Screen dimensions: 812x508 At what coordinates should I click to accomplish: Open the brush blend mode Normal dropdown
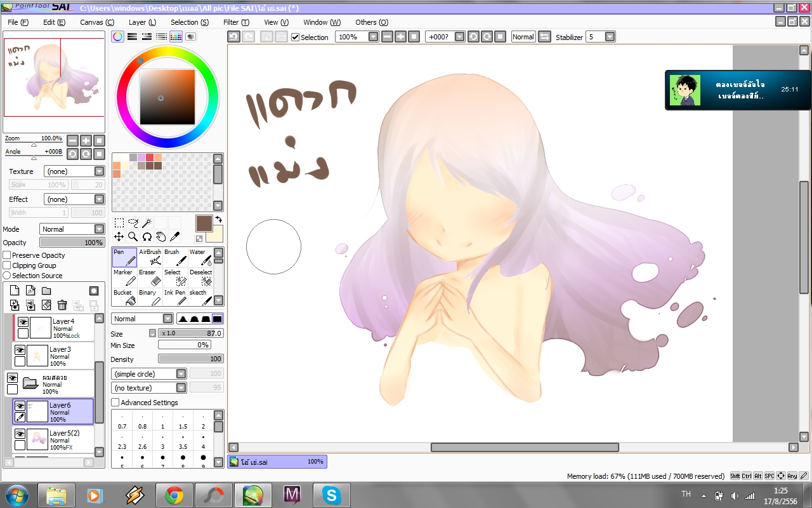(142, 319)
